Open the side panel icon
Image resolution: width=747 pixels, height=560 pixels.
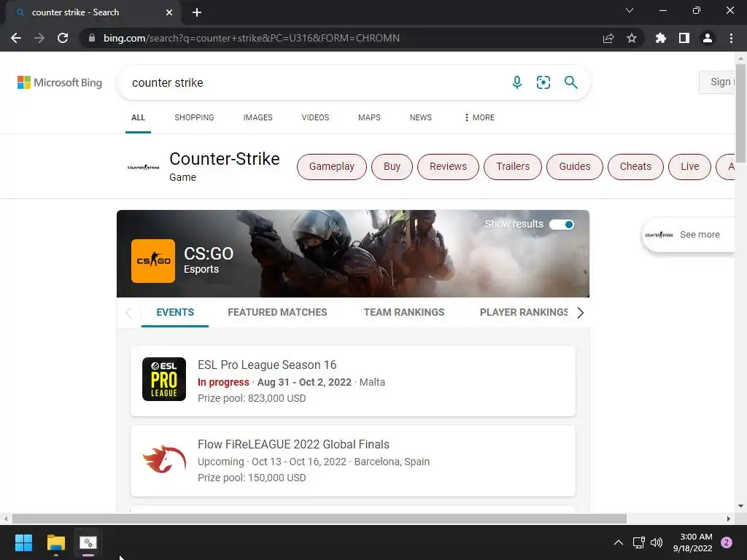tap(684, 38)
